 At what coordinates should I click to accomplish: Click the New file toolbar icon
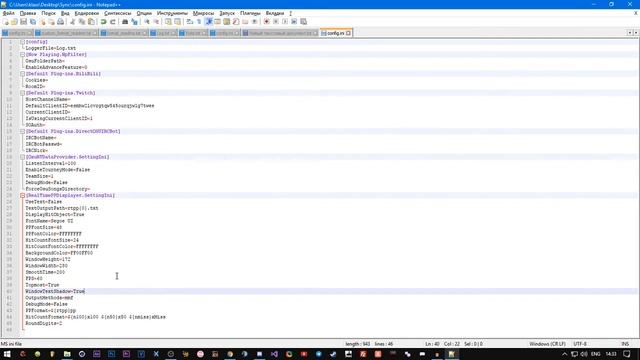6,22
